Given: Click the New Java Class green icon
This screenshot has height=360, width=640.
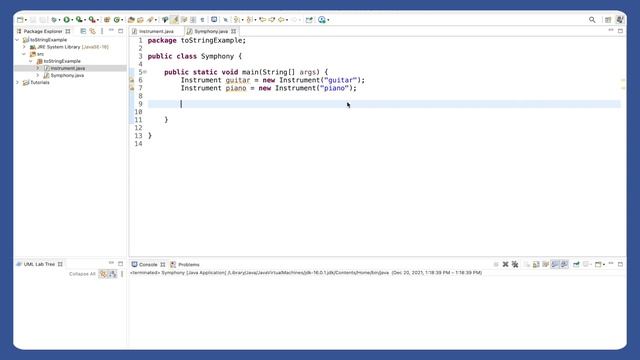Looking at the screenshot, I should coord(117,20).
